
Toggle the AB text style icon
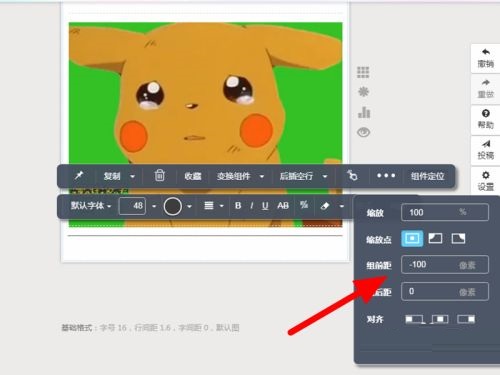point(283,206)
